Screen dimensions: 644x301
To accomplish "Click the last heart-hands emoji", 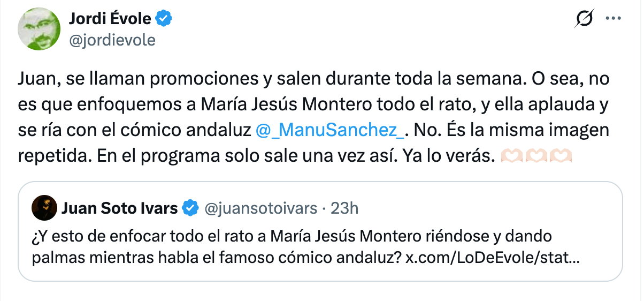I will click(x=561, y=156).
